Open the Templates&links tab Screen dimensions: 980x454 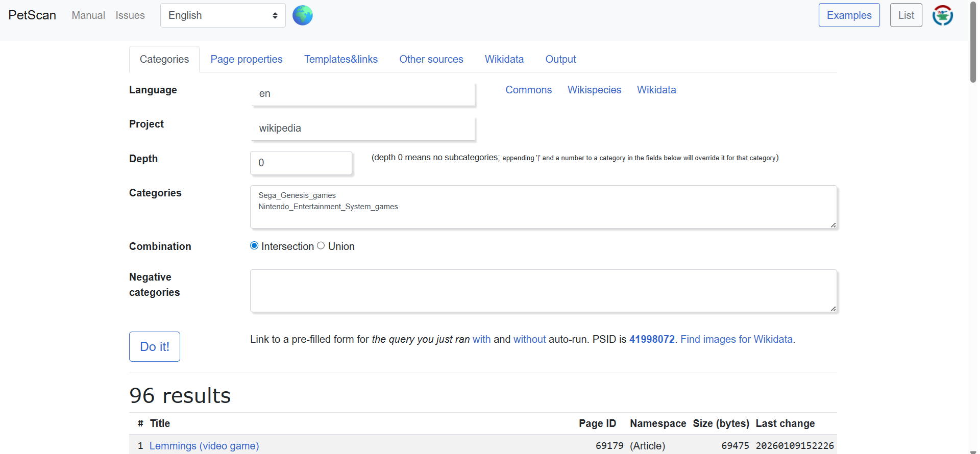tap(341, 59)
